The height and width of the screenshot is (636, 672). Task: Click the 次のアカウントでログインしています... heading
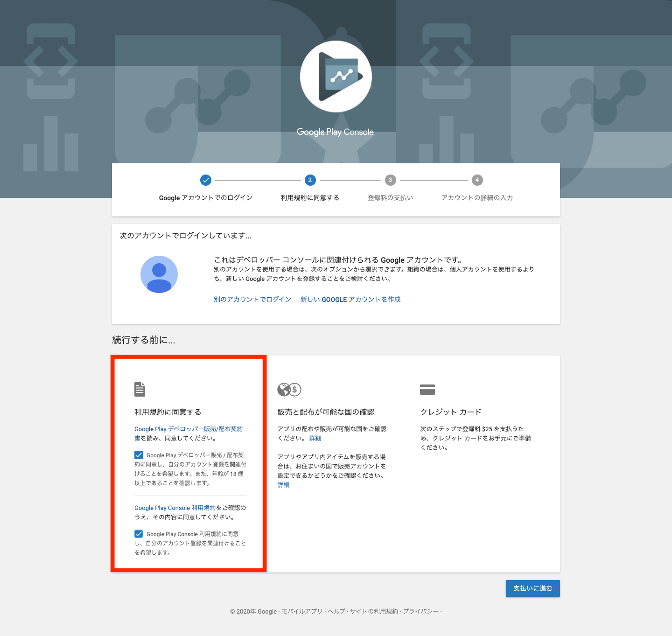185,236
